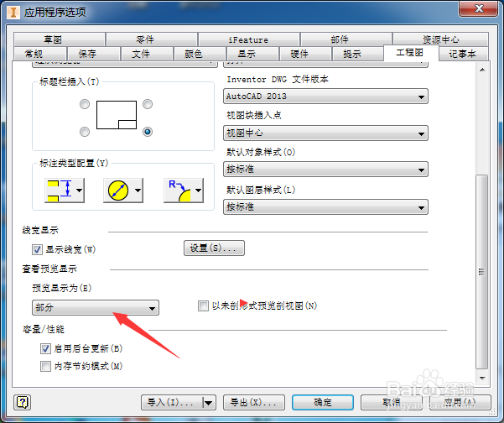The height and width of the screenshot is (423, 504).
Task: Click the 确定 button
Action: 323,402
